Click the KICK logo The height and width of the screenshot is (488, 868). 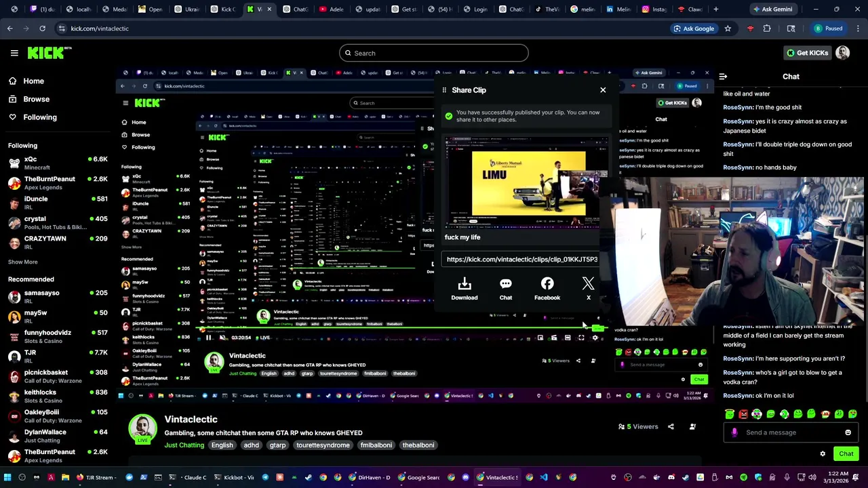[x=50, y=53]
